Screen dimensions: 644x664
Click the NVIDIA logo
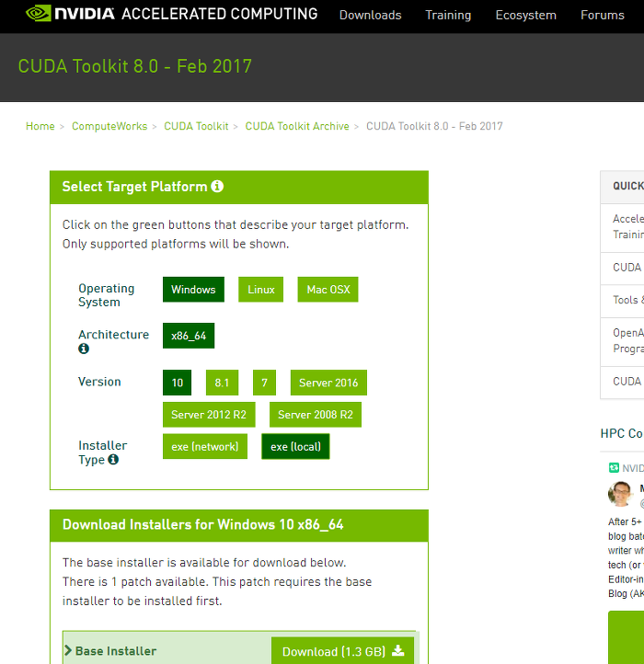(x=70, y=14)
